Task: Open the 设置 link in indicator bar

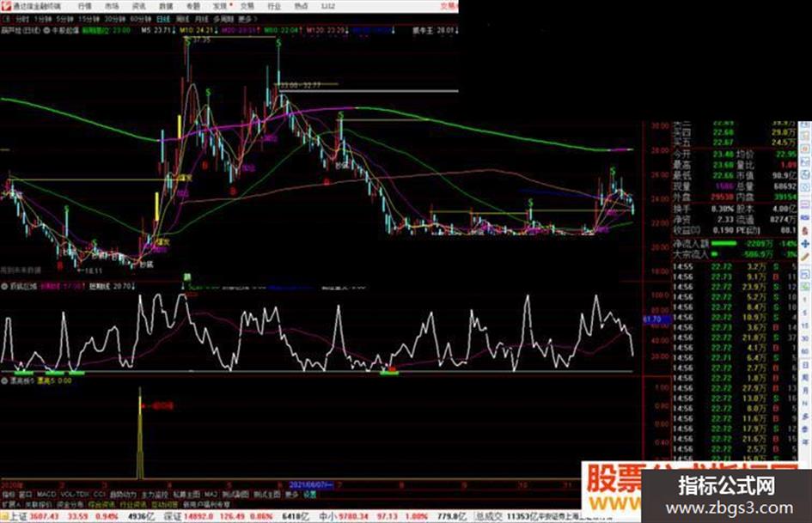Action: tap(309, 495)
